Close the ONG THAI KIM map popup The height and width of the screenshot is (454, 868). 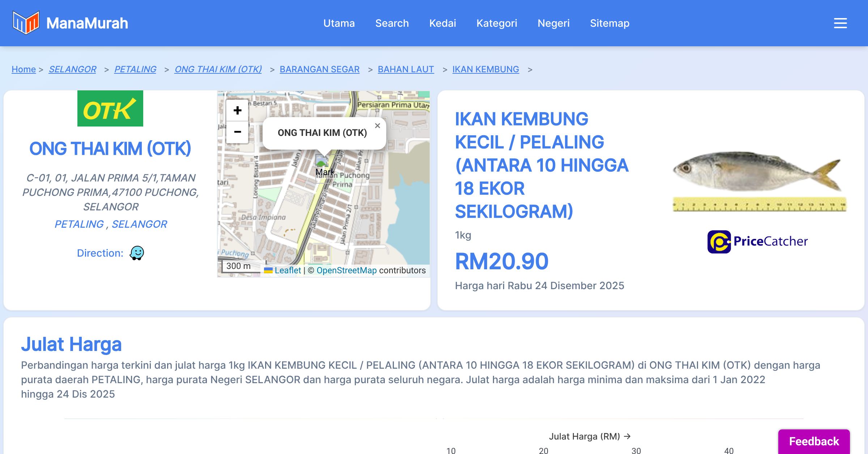click(x=377, y=126)
